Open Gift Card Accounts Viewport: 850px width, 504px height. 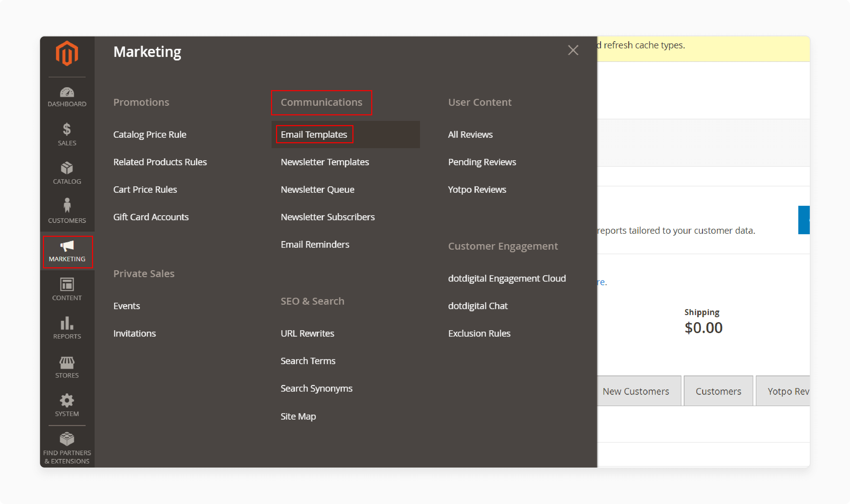151,217
